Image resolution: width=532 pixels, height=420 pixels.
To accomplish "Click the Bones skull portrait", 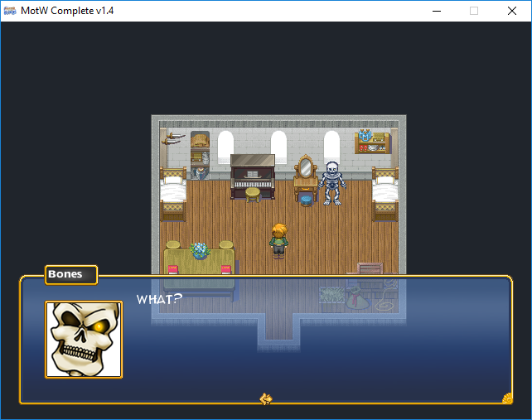I will click(84, 340).
